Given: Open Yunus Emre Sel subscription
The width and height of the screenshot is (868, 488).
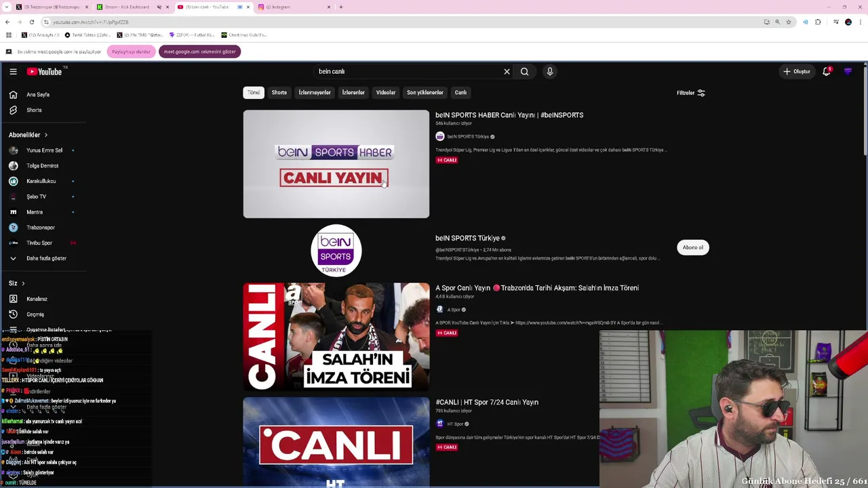Looking at the screenshot, I should (43, 150).
